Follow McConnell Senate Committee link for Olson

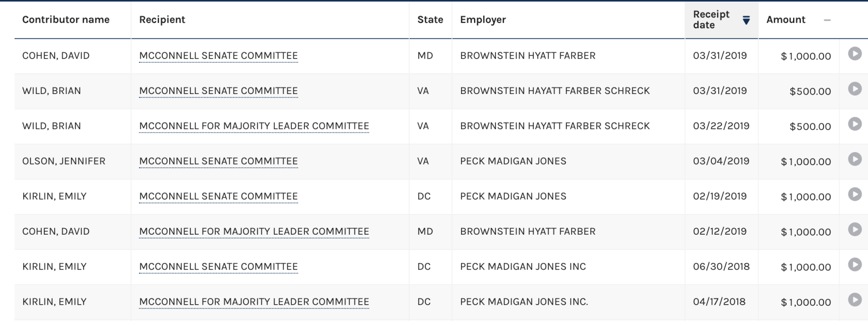pos(218,161)
